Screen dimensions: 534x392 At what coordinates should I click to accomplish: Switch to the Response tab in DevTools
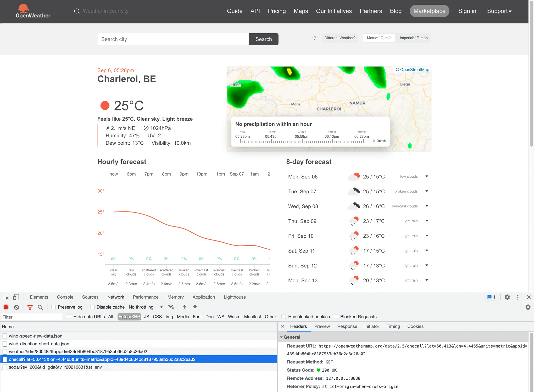[x=347, y=326]
